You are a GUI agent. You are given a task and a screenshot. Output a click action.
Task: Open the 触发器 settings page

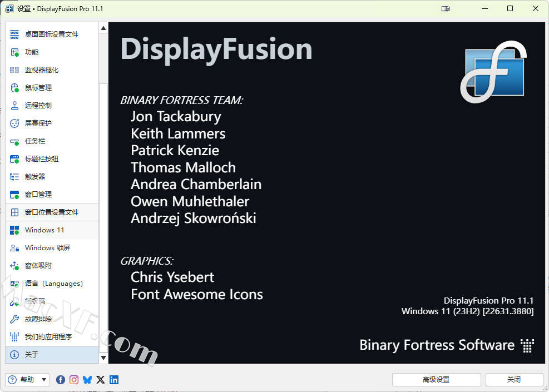35,177
